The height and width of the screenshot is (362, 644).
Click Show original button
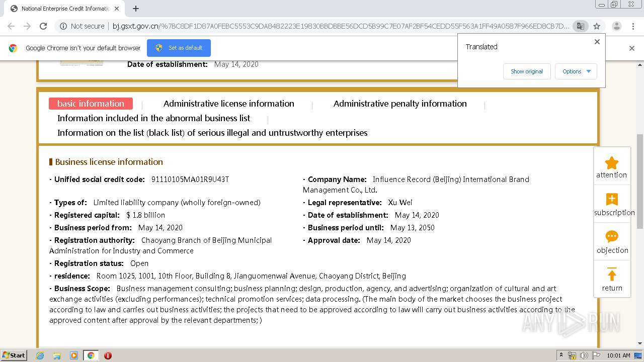pos(527,71)
